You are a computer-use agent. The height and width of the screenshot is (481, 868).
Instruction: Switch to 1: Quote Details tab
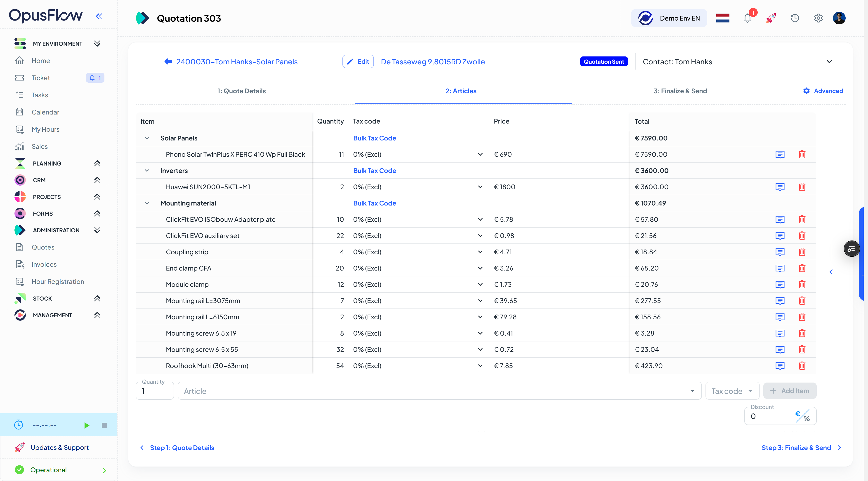click(241, 91)
